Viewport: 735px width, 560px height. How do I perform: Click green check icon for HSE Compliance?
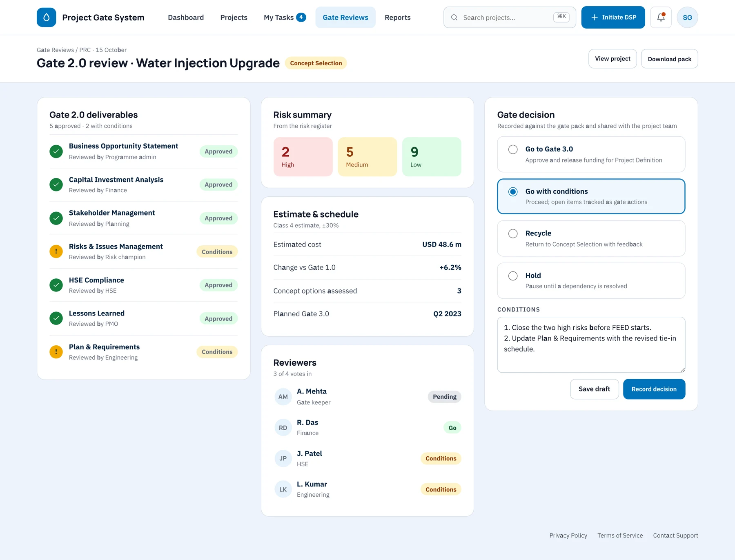tap(56, 285)
